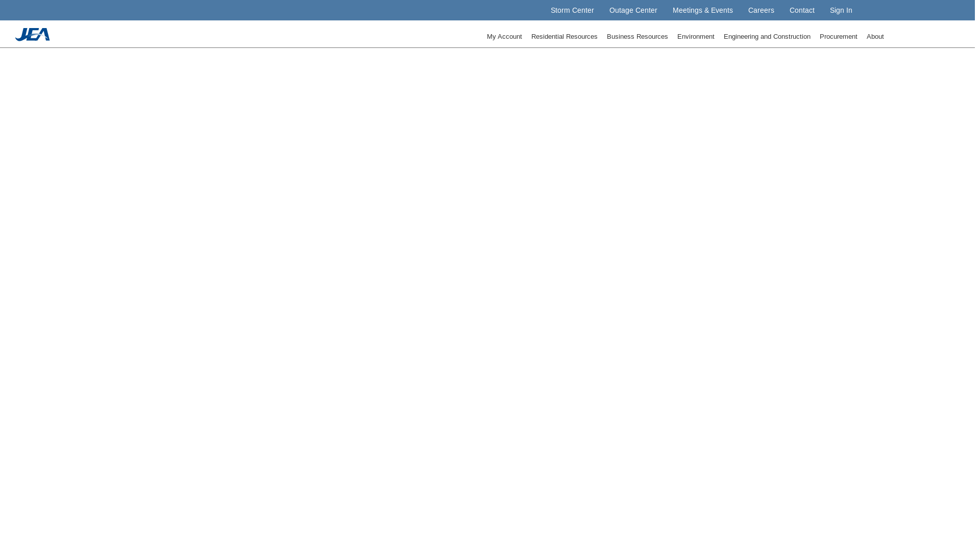Open the Contact page
The image size is (980, 551).
tap(801, 10)
